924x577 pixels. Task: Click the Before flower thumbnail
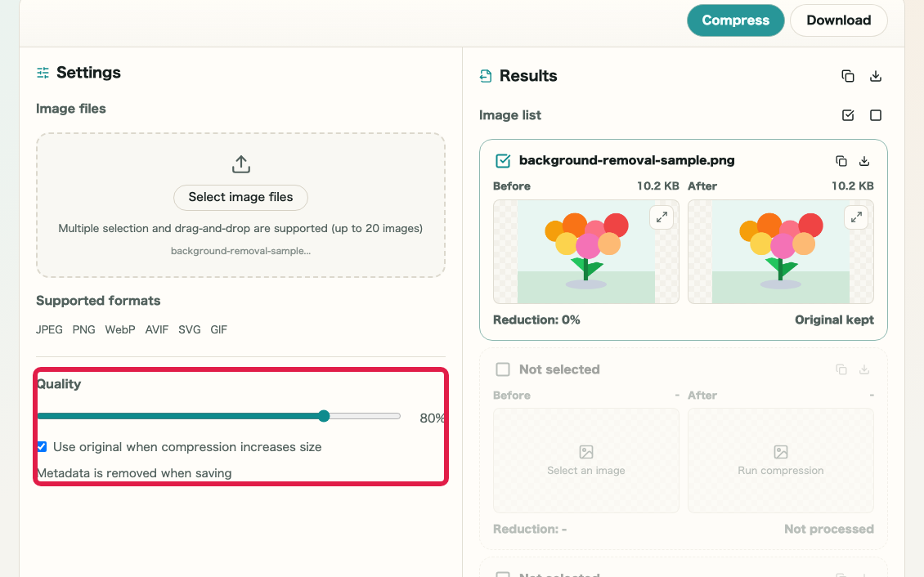point(585,252)
